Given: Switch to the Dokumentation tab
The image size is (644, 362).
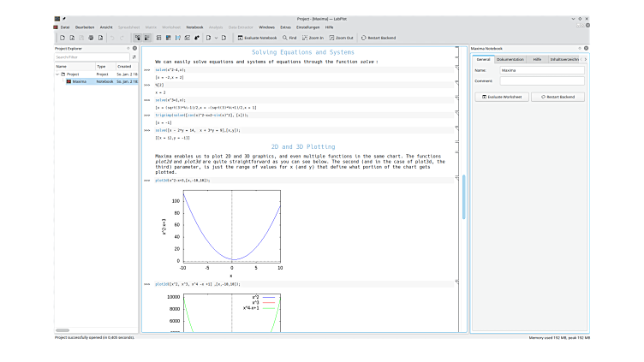Looking at the screenshot, I should [510, 59].
